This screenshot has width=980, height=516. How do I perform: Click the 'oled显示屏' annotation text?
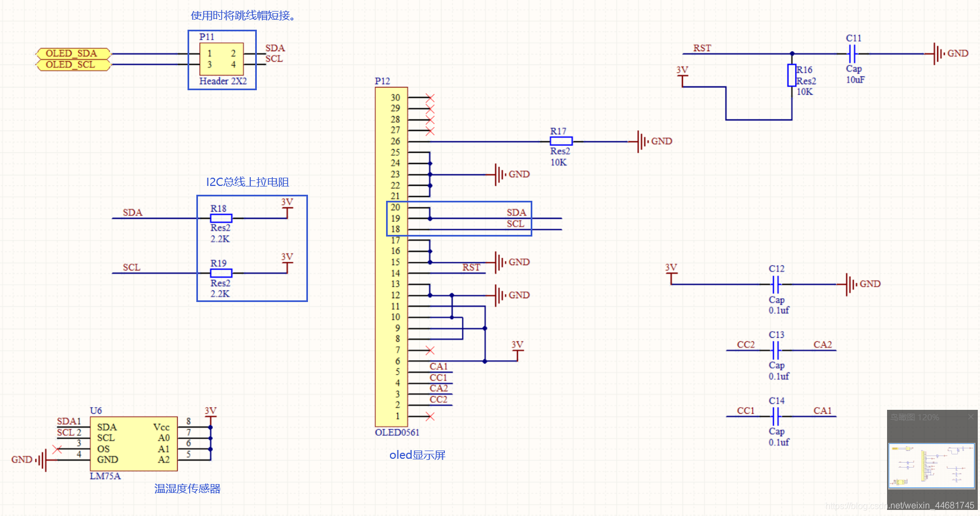417,455
